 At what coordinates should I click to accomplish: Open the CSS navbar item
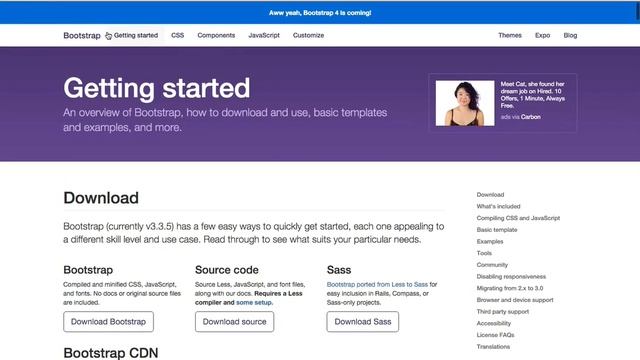coord(178,36)
